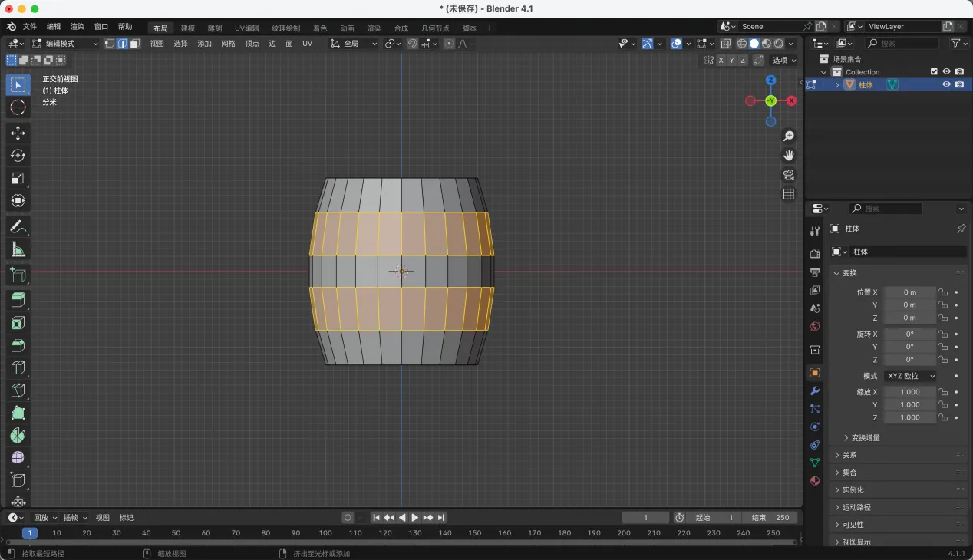Screen dimensions: 973x560
Task: Uncheck the Collection exclude checkbox
Action: (x=934, y=71)
